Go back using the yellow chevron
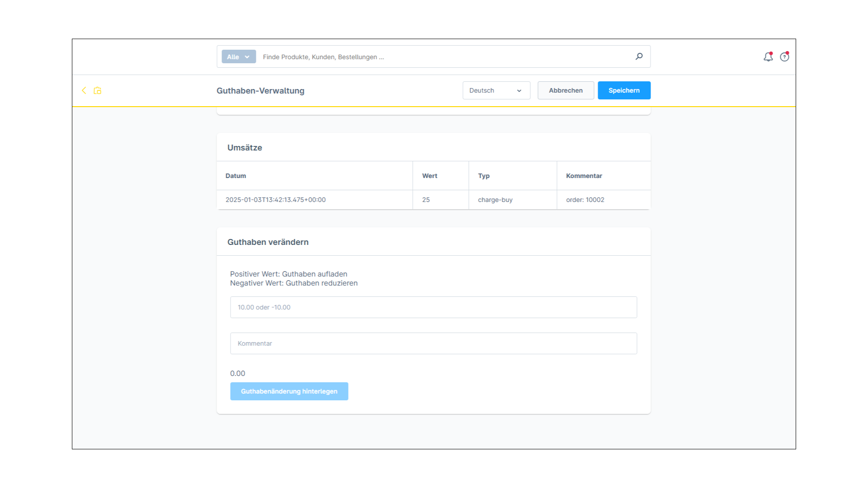 coord(84,90)
